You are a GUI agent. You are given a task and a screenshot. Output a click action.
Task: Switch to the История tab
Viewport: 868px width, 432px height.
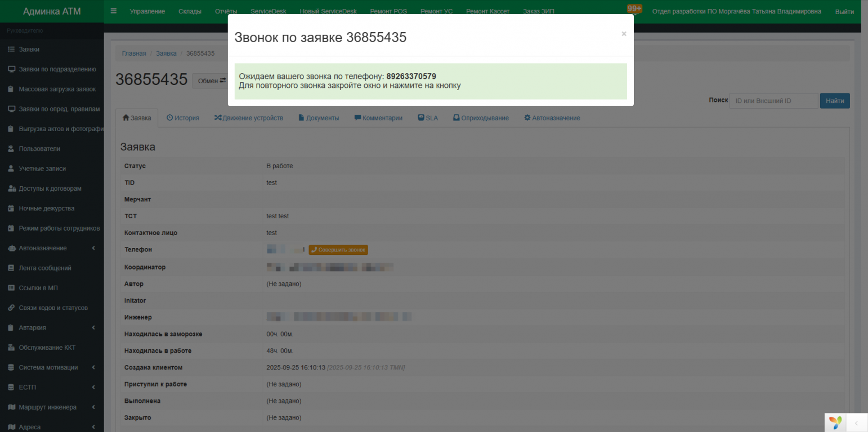[183, 118]
